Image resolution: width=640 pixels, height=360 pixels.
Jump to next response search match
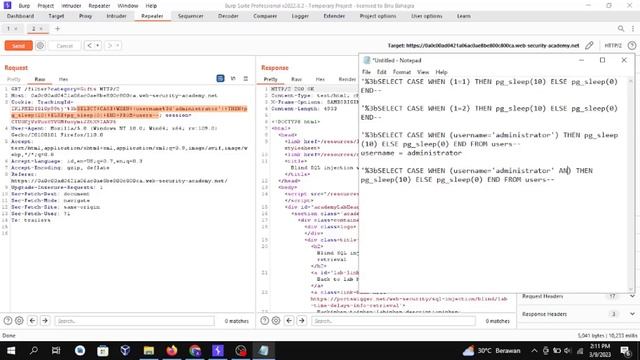pos(302,321)
